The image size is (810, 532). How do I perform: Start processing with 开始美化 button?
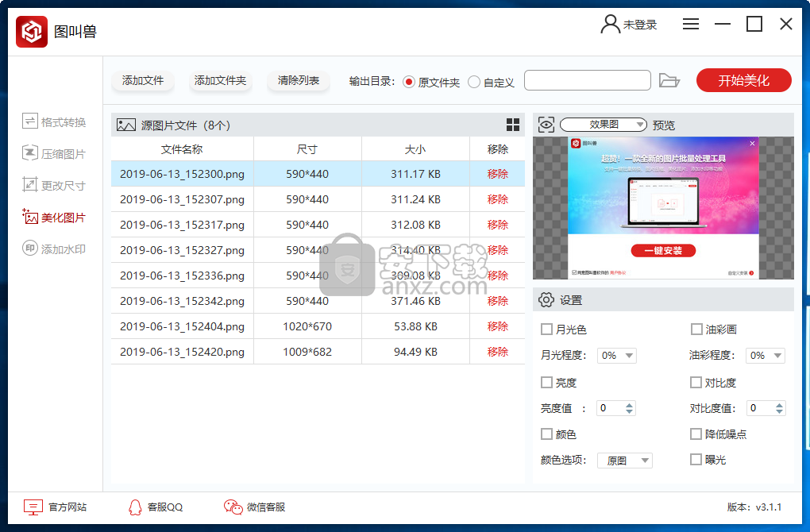[x=744, y=80]
